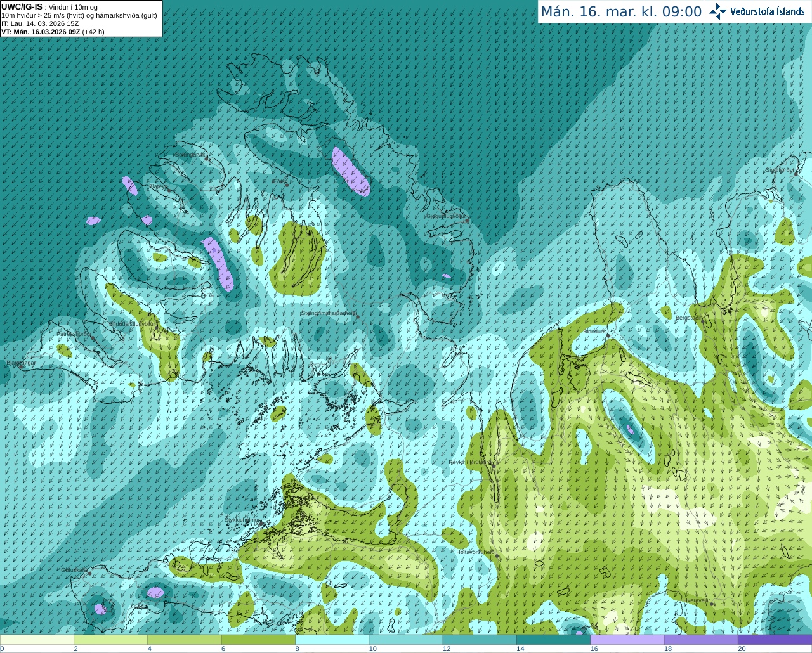Click the Æðey station label
Screen dimensions: 812x653
click(279, 181)
